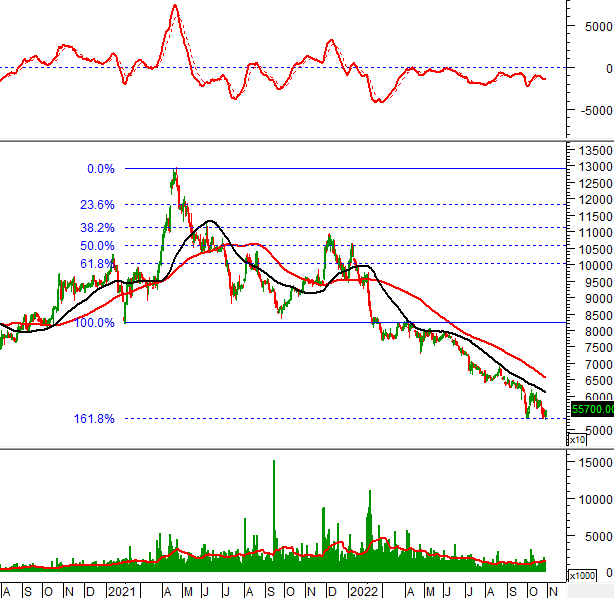This screenshot has width=614, height=598.
Task: Select the 50.0% Fibonacci retracement label
Action: tap(98, 246)
